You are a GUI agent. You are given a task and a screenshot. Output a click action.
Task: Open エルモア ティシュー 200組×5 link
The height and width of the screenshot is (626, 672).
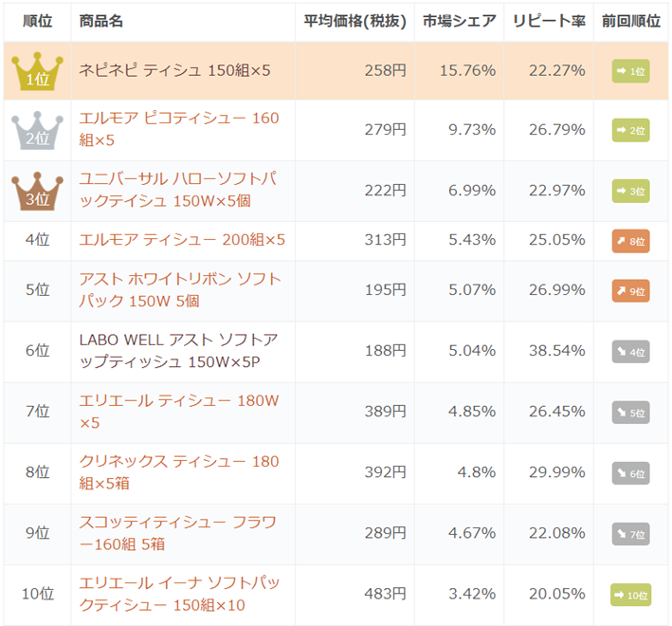pos(182,240)
